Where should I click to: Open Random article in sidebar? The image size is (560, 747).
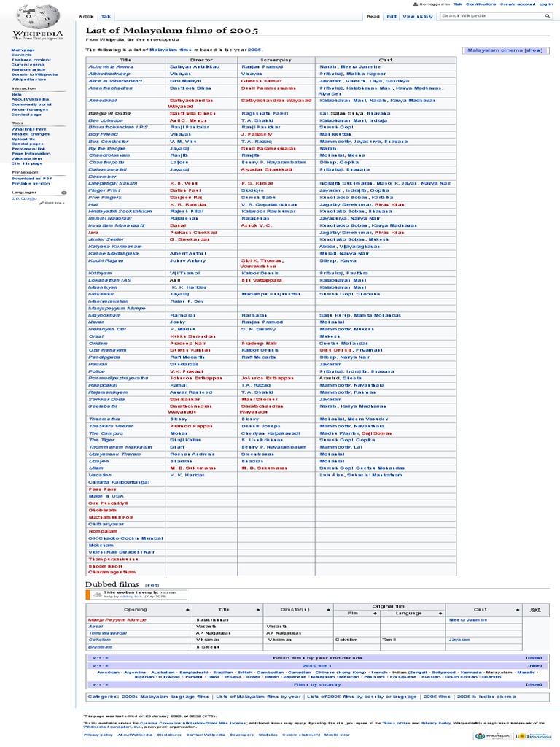tap(28, 69)
